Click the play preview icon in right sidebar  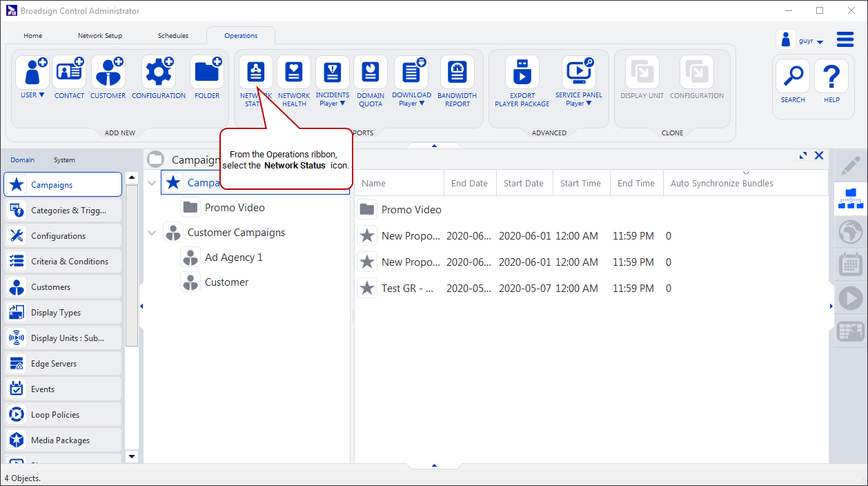(x=851, y=298)
